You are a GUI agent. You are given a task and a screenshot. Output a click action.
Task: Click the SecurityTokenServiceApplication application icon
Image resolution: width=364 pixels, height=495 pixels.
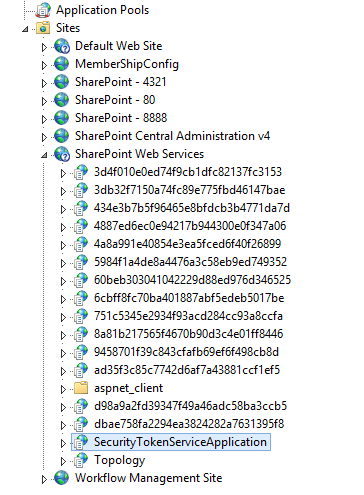pos(81,442)
